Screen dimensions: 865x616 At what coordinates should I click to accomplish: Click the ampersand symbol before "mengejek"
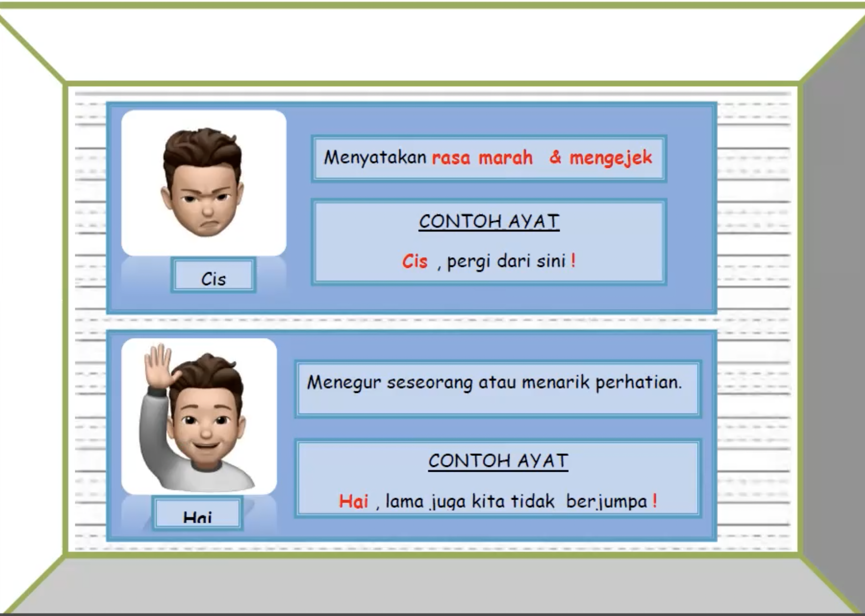555,157
